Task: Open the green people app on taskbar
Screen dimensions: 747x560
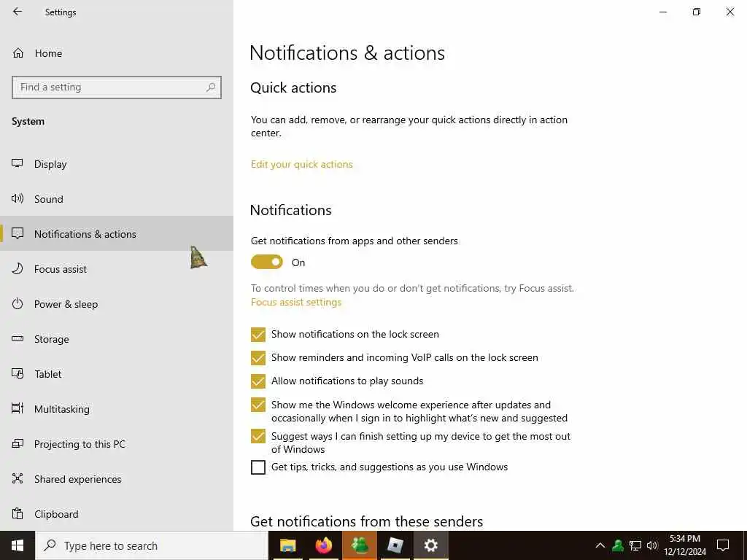Action: (x=359, y=545)
